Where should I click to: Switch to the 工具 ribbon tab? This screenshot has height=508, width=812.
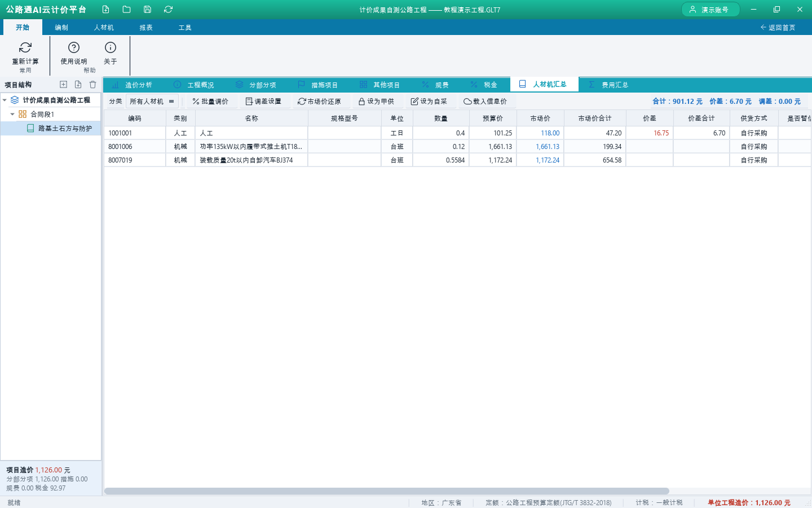pyautogui.click(x=185, y=28)
